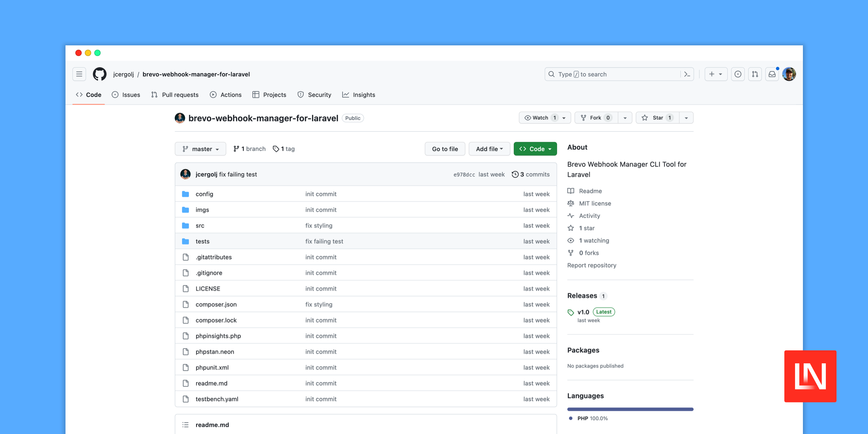Expand the master branch dropdown
The image size is (868, 434).
coord(200,148)
